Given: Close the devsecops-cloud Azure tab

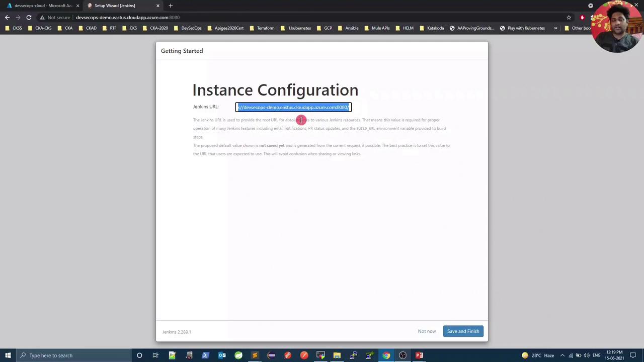Looking at the screenshot, I should [77, 6].
